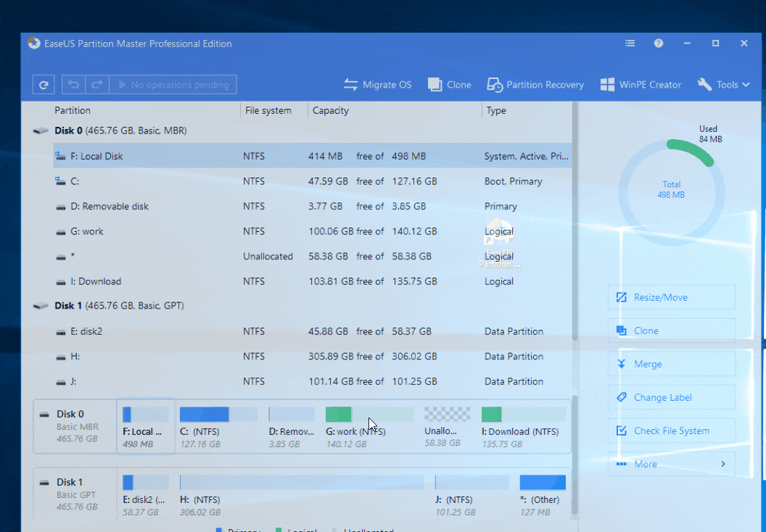The image size is (766, 532).
Task: Open Migrate OS wizard
Action: (377, 85)
